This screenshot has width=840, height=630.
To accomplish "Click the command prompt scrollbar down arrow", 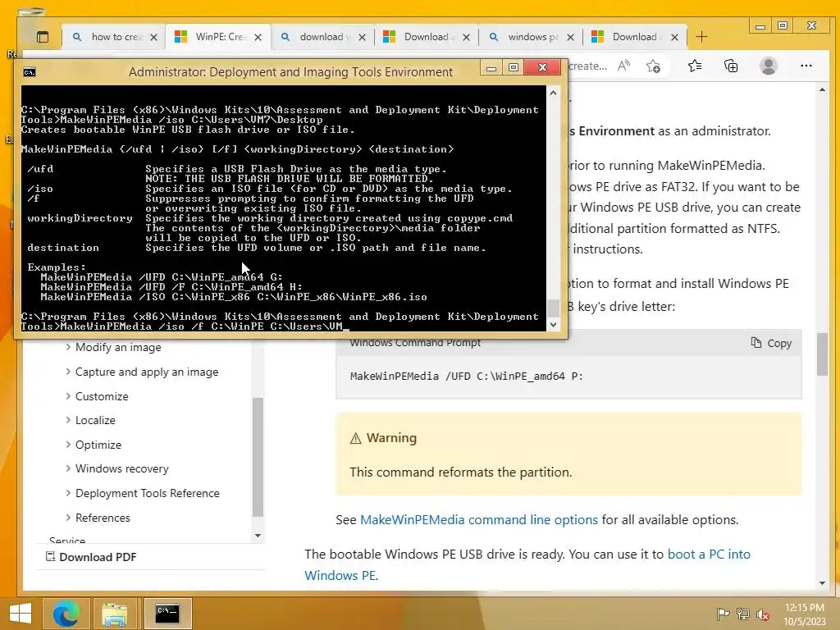I will pos(554,325).
